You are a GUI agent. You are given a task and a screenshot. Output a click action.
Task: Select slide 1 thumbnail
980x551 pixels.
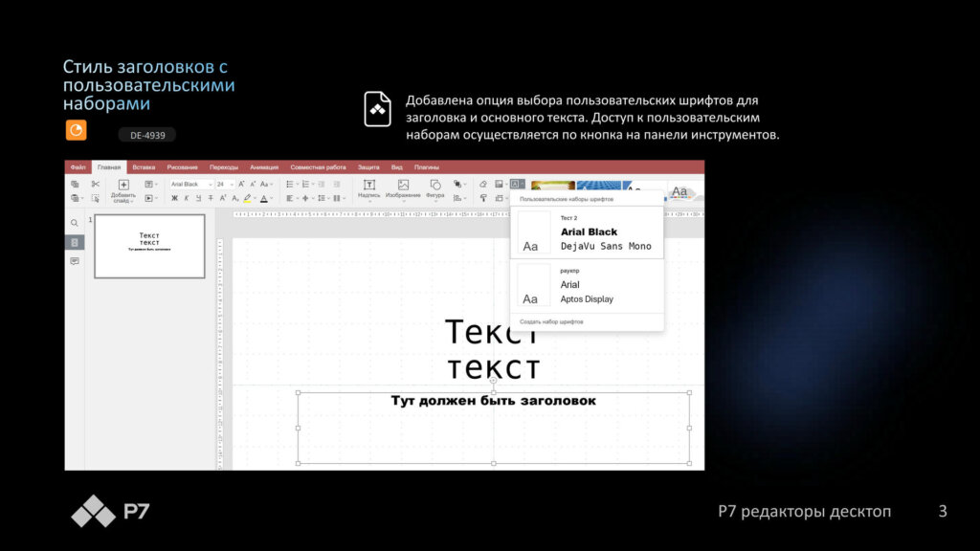click(x=149, y=246)
